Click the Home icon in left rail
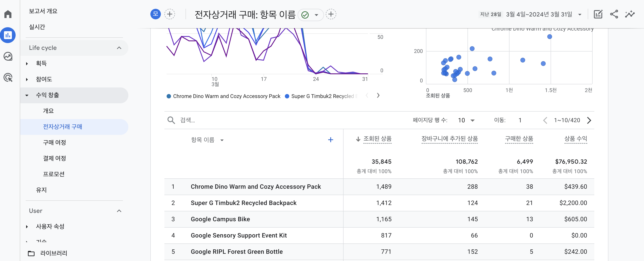The height and width of the screenshot is (261, 644). pos(8,14)
